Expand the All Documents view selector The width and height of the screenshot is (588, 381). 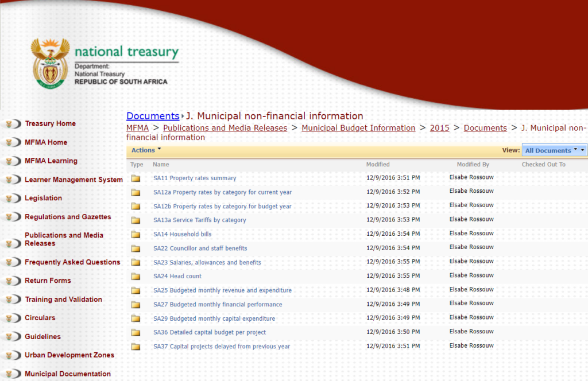(554, 150)
